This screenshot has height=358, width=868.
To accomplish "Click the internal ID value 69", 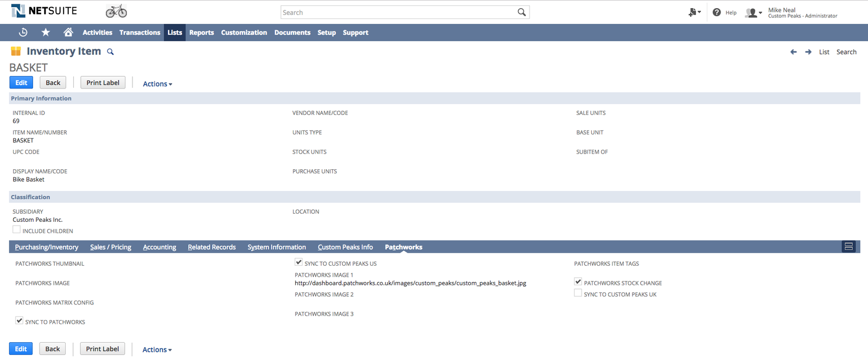I will pyautogui.click(x=16, y=121).
